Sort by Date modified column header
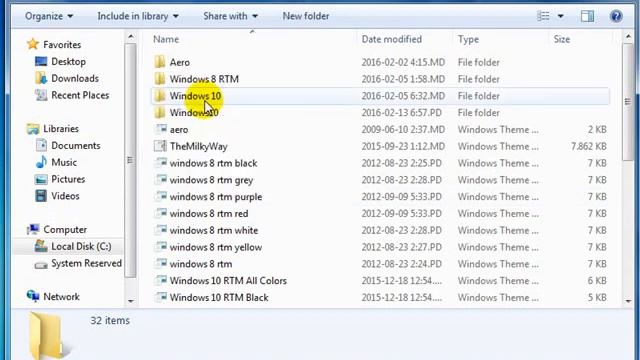This screenshot has width=640, height=360. coord(391,39)
